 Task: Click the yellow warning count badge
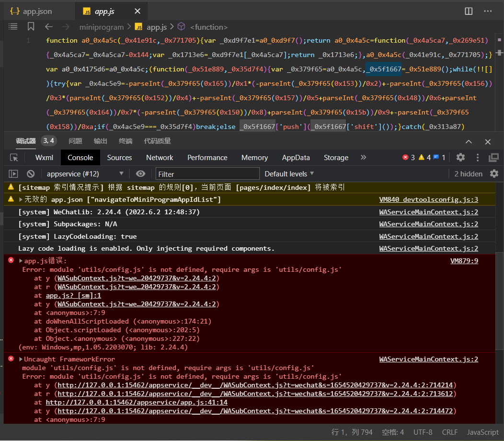[424, 157]
